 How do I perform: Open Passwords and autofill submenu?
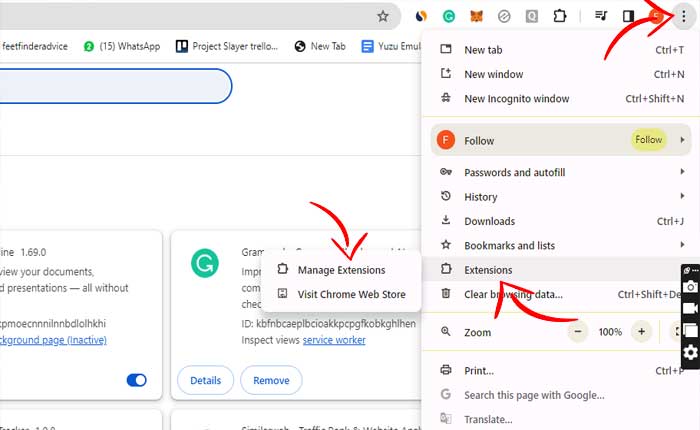click(560, 172)
